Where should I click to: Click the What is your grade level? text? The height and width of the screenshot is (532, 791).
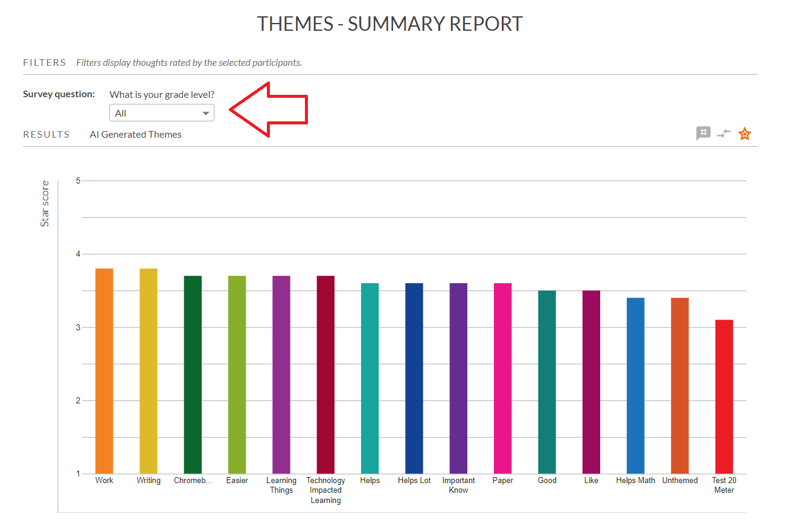pyautogui.click(x=162, y=95)
